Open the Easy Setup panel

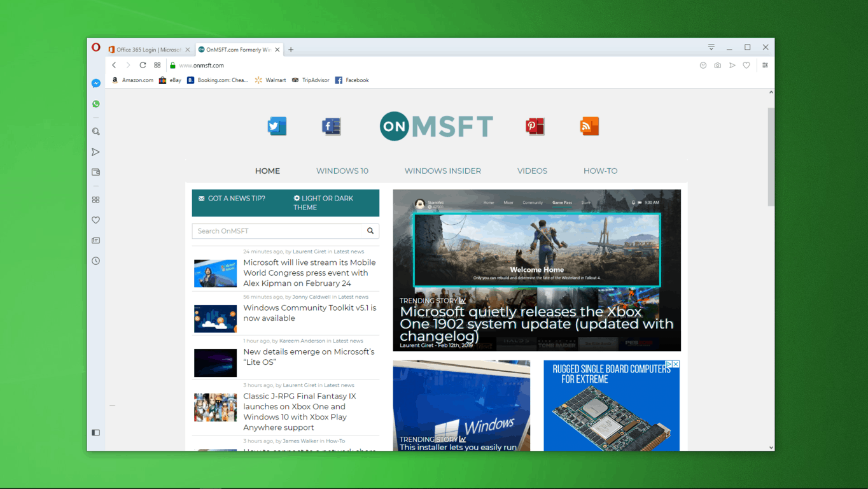pos(765,66)
